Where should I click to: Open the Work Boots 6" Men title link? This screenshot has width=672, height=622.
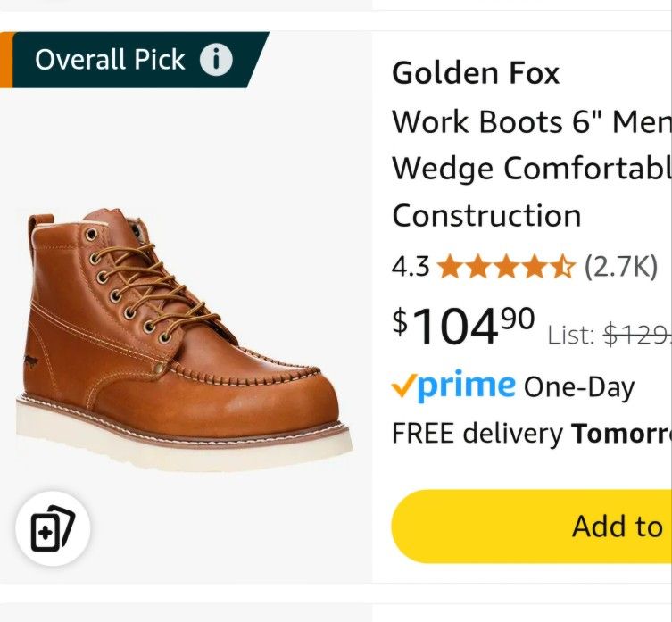coord(531,121)
